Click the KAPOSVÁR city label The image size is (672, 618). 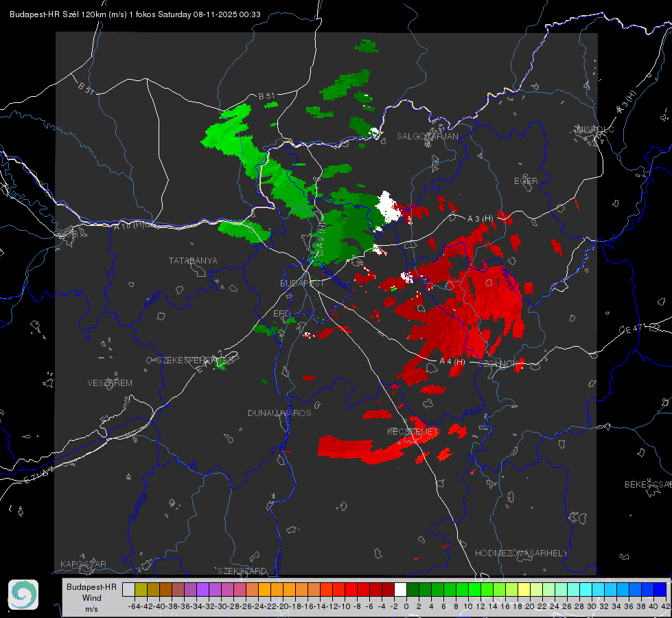[x=83, y=564]
